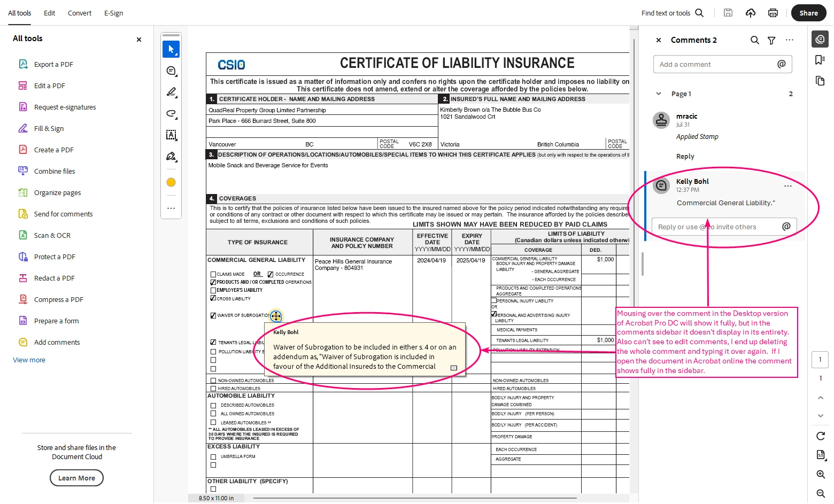The width and height of the screenshot is (834, 504).
Task: Check Umbrella Form checkbox
Action: tap(213, 457)
